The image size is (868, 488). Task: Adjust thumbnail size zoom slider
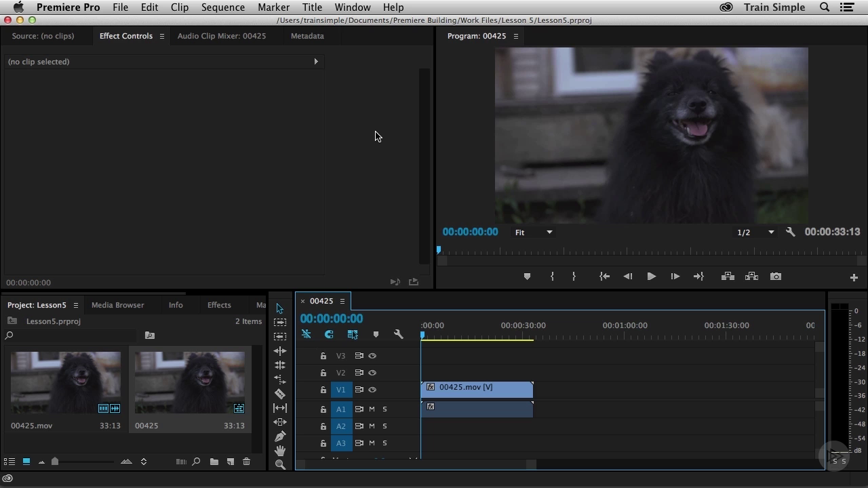(x=55, y=462)
